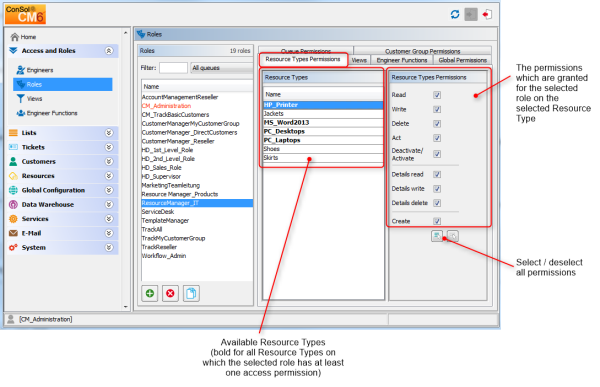Screen dimensions: 600x387
Task: Toggle the Act permission checkbox
Action: (x=437, y=138)
